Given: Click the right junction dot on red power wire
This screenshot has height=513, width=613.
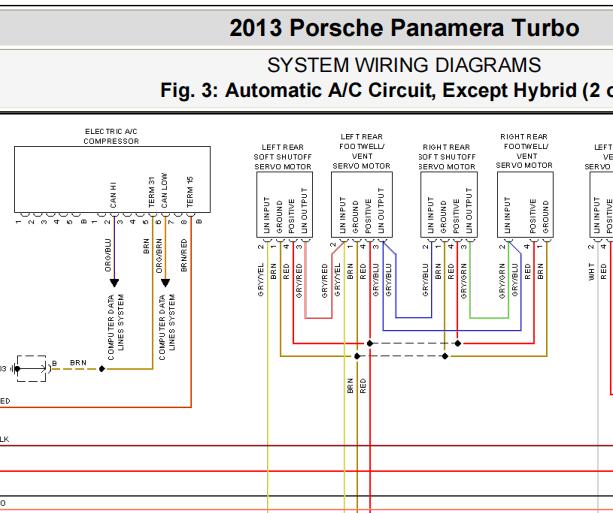Looking at the screenshot, I should (457, 343).
